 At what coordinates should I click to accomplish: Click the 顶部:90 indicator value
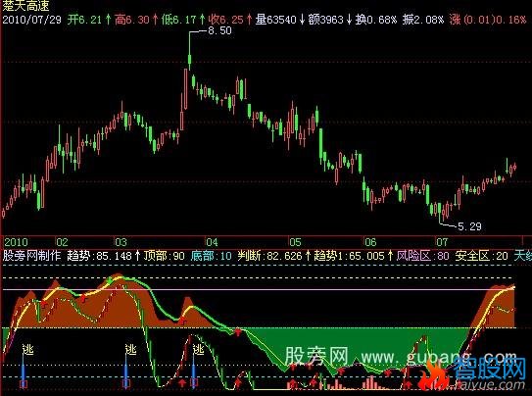pyautogui.click(x=164, y=255)
